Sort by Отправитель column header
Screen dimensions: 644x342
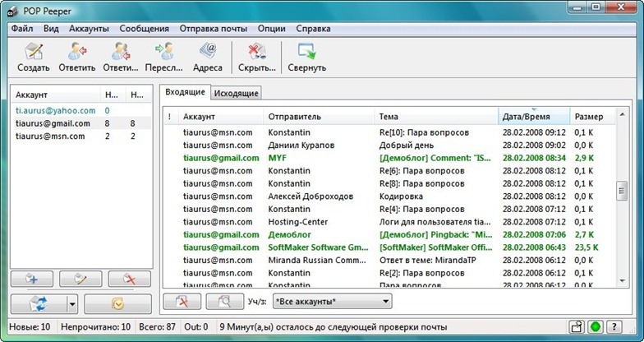point(319,117)
